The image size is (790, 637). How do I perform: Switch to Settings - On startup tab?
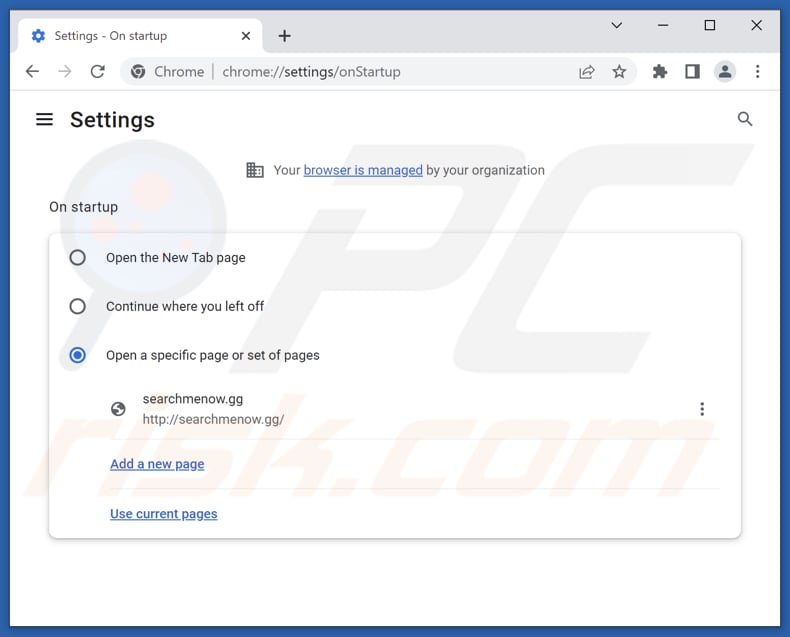coord(140,36)
